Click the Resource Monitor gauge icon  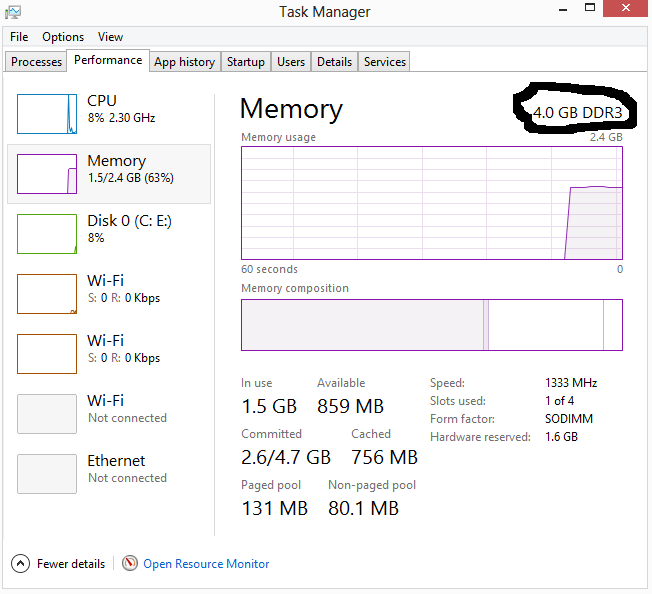click(130, 563)
